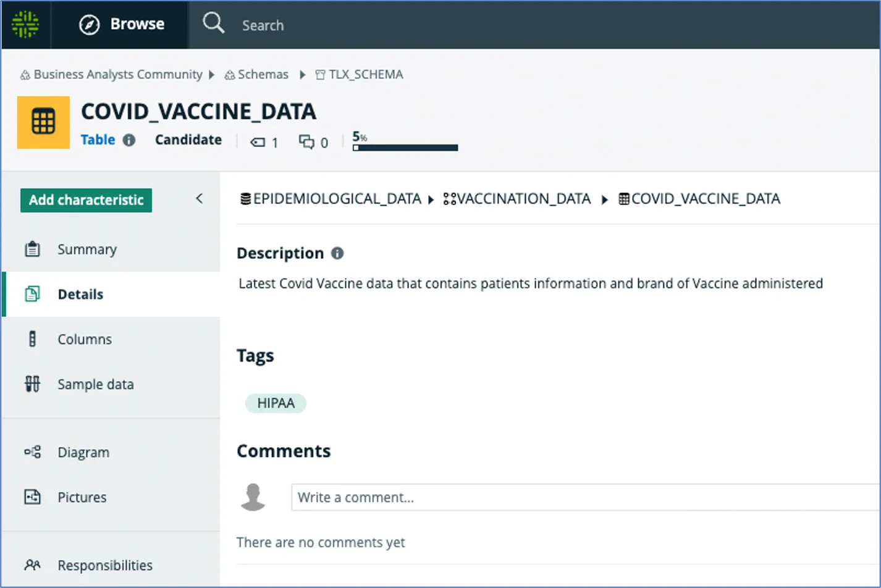Select the Pictures sidebar icon
881x588 pixels.
(32, 497)
